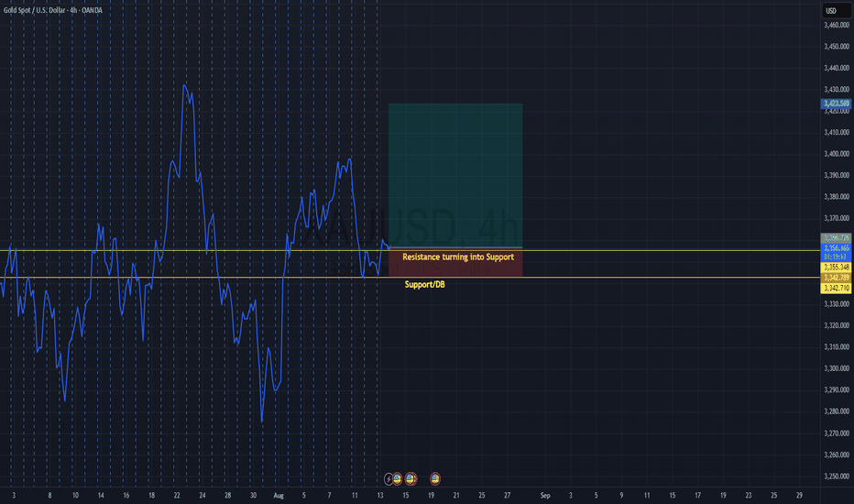Image resolution: width=854 pixels, height=504 pixels.
Task: Click the 3,423.569 target price label
Action: pyautogui.click(x=836, y=104)
